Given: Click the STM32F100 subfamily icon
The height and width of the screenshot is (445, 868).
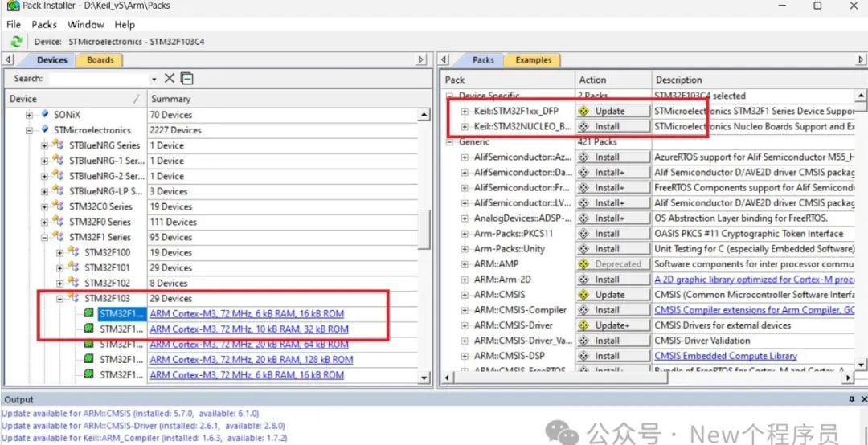Looking at the screenshot, I should pyautogui.click(x=74, y=252).
